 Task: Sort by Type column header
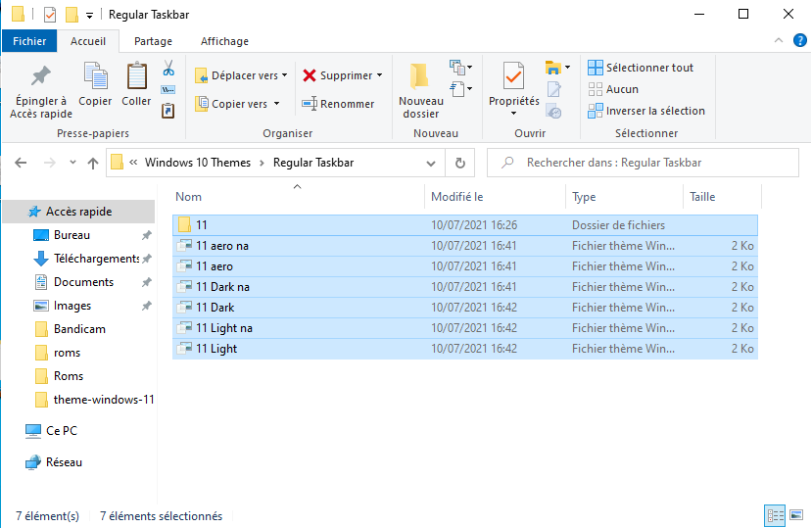(625, 197)
